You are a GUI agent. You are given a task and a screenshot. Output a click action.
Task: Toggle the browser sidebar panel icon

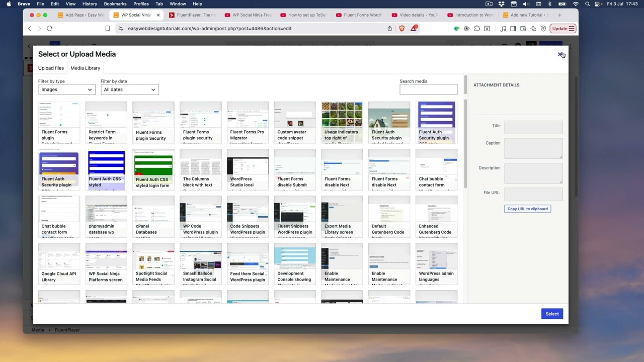513,29
